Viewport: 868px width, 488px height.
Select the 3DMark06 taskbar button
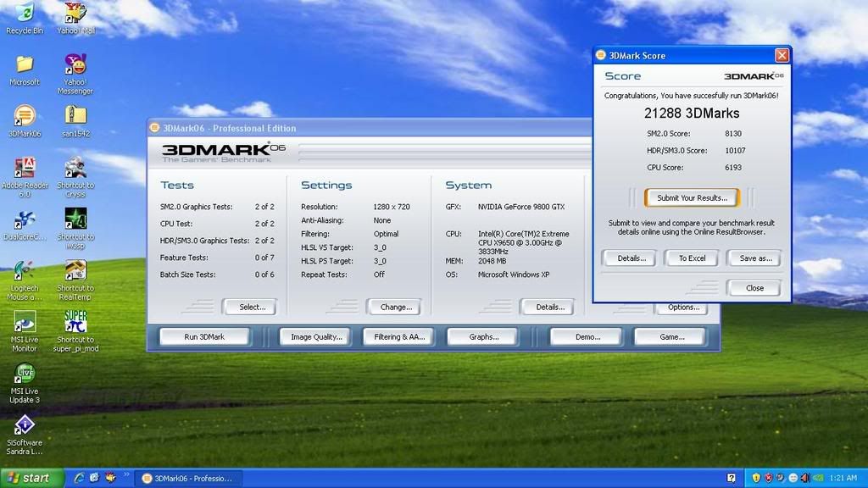pyautogui.click(x=191, y=478)
